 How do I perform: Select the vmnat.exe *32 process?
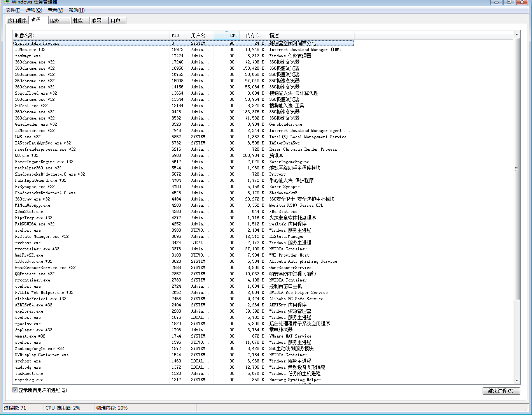184,336
